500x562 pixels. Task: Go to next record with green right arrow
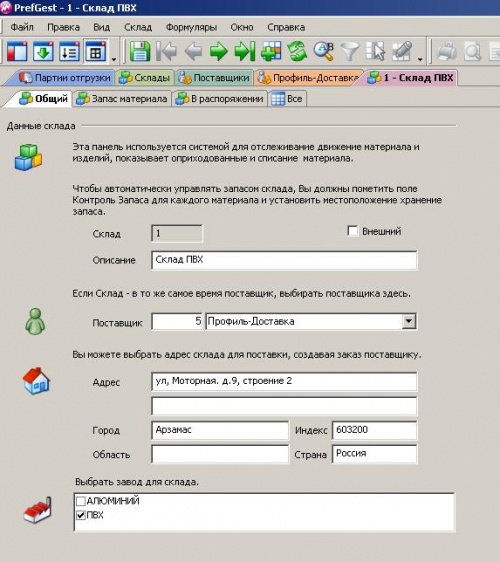point(219,51)
